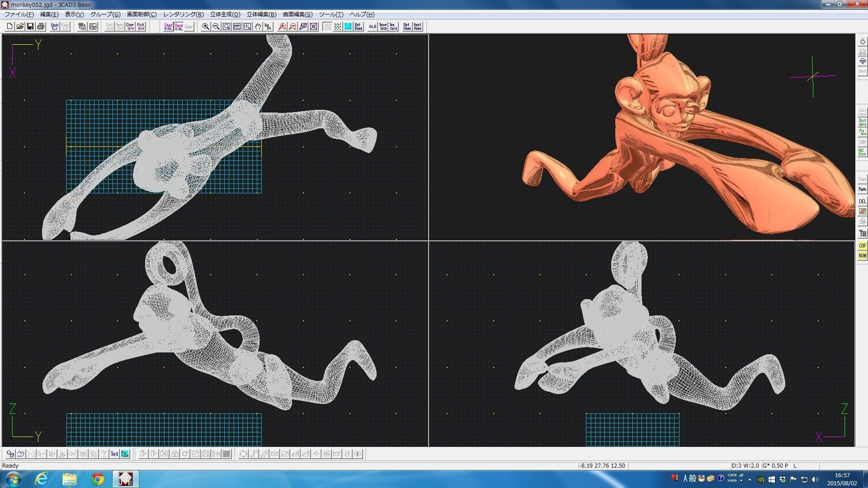Image resolution: width=868 pixels, height=488 pixels.
Task: Open the 編集(E) menu
Action: (x=49, y=14)
